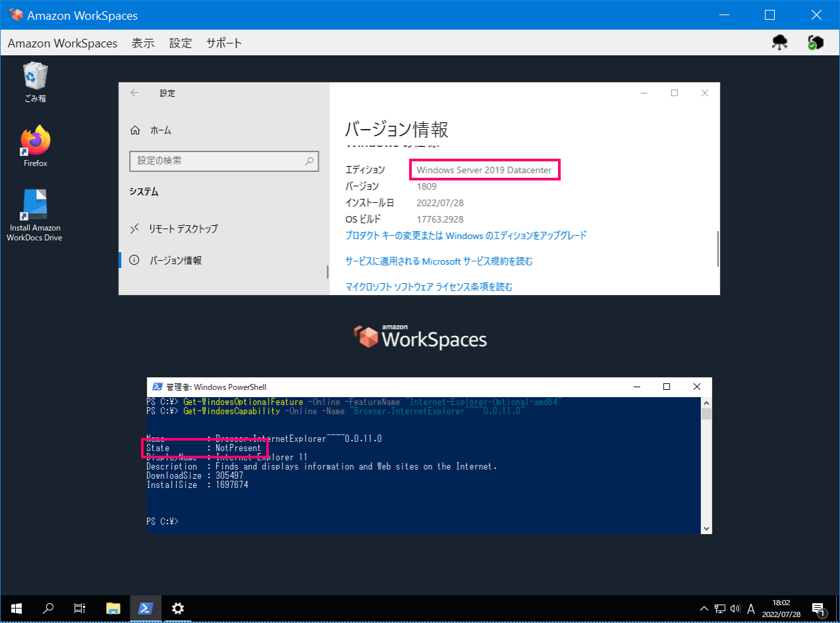Maximize the PowerShell window
Image resolution: width=840 pixels, height=623 pixels.
click(667, 387)
